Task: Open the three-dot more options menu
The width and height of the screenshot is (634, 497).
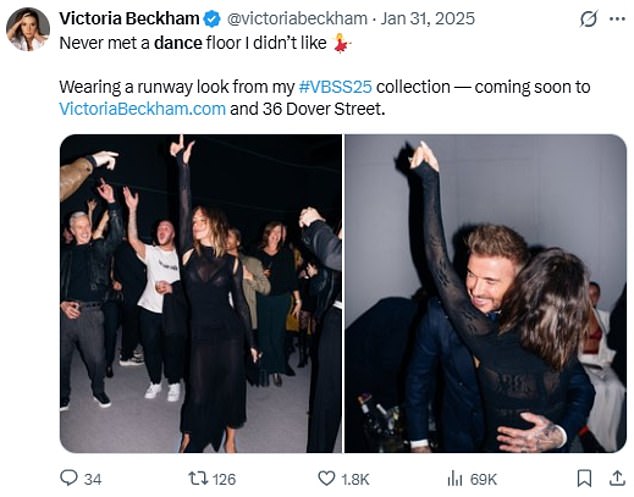Action: pyautogui.click(x=617, y=19)
